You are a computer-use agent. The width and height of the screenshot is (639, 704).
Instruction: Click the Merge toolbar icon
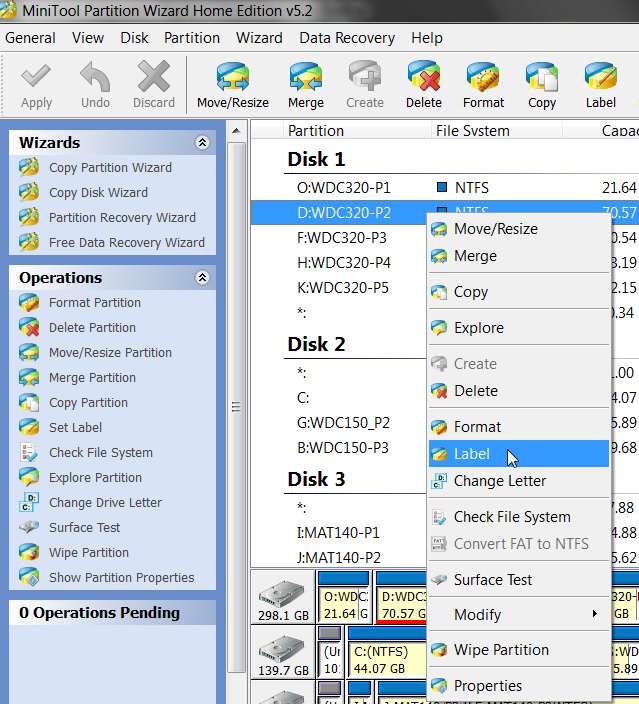[306, 85]
